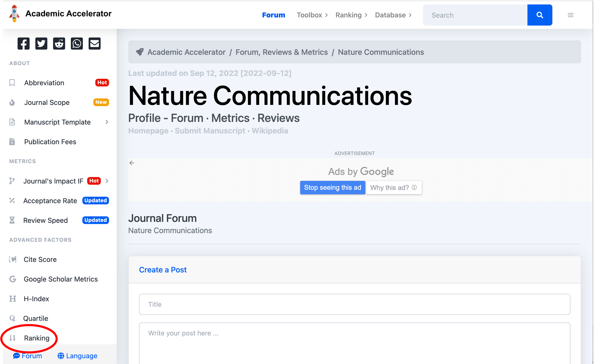The width and height of the screenshot is (594, 364).
Task: Click the Manuscript Template document icon
Action: tap(12, 122)
